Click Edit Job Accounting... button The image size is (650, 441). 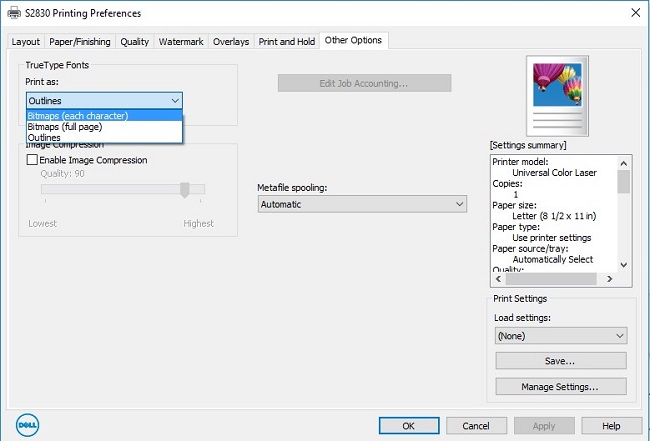(364, 83)
